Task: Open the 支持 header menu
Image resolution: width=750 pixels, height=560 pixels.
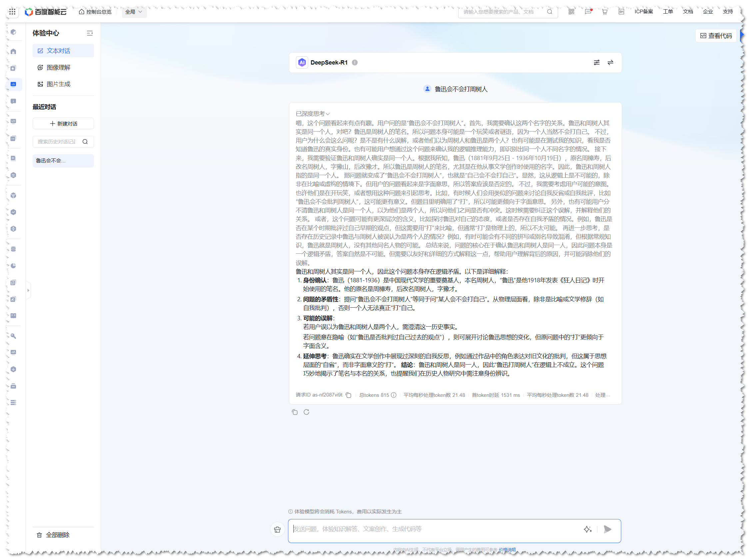Action: pos(728,12)
